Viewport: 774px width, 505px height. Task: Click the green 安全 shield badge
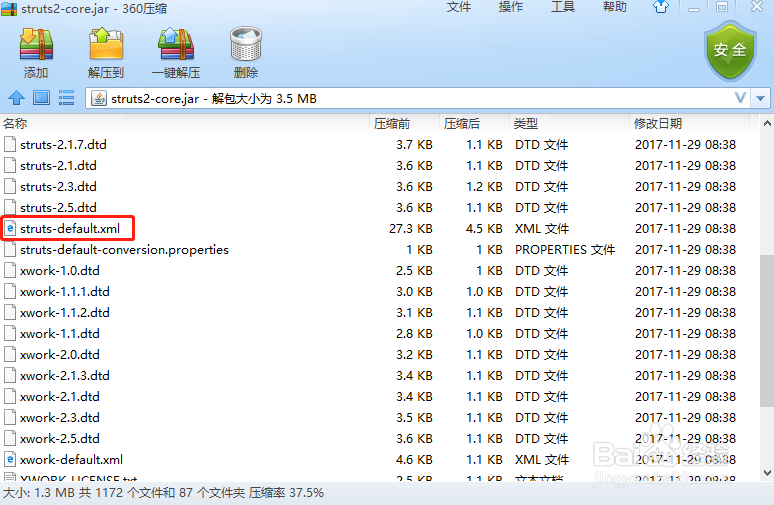pyautogui.click(x=730, y=51)
